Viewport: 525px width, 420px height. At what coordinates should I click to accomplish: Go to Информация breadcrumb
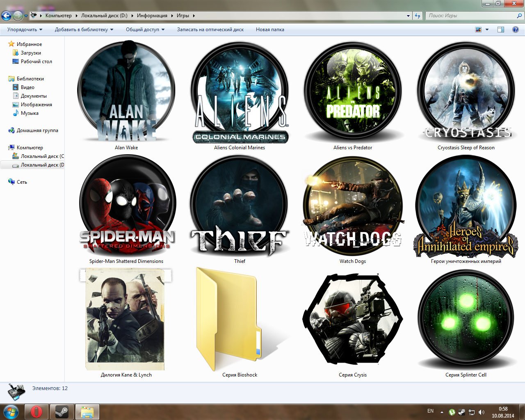pos(152,16)
